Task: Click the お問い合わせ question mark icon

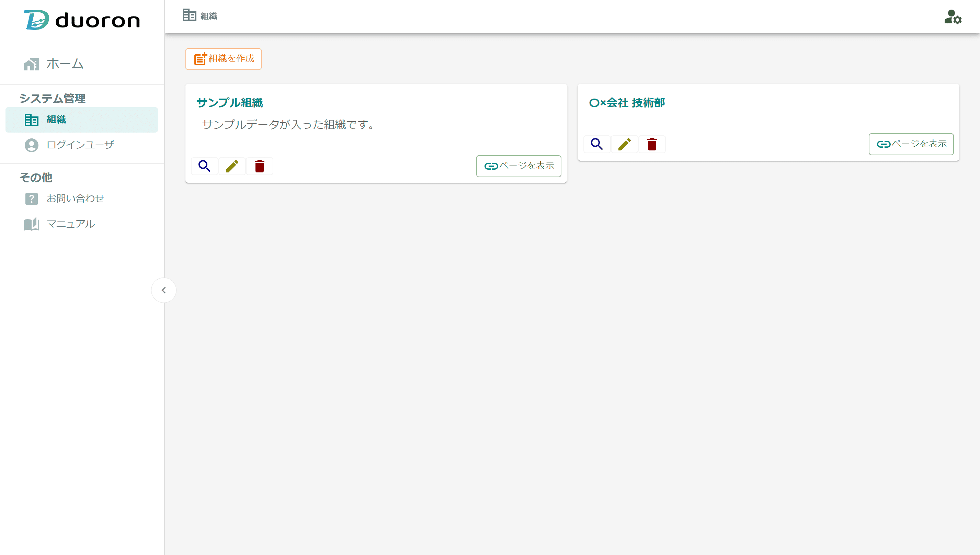Action: pos(31,199)
